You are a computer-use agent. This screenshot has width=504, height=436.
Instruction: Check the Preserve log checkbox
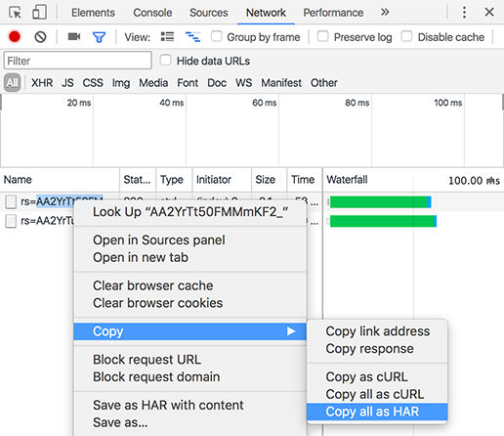pyautogui.click(x=322, y=36)
